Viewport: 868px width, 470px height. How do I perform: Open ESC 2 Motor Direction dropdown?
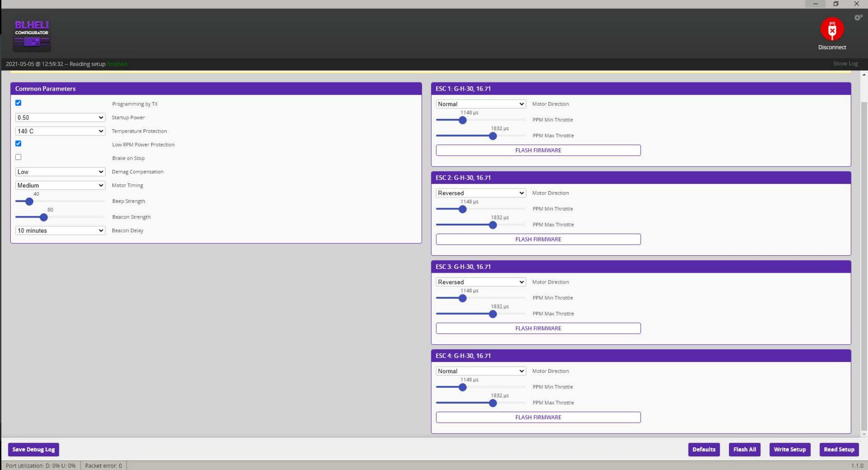point(481,193)
